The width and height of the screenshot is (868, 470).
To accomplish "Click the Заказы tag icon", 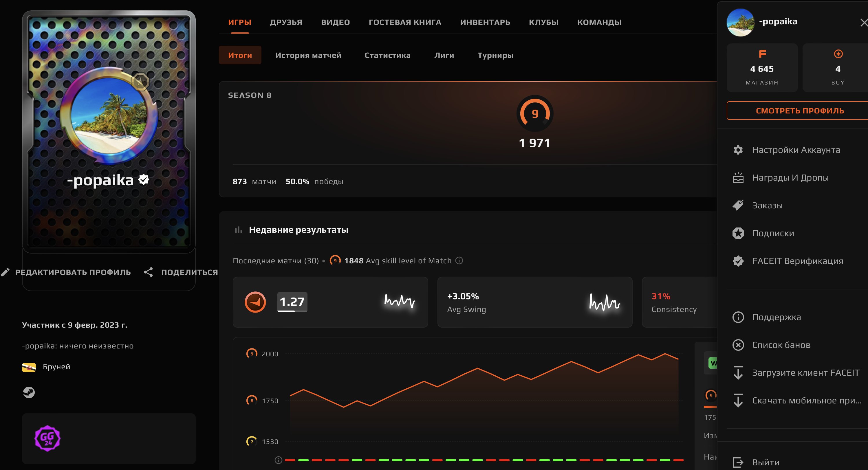I will (x=738, y=205).
